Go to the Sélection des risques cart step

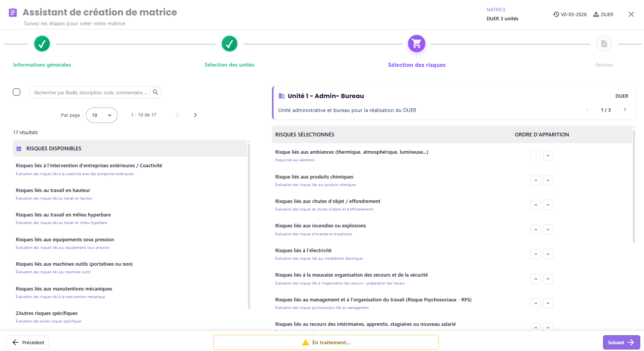pos(417,44)
